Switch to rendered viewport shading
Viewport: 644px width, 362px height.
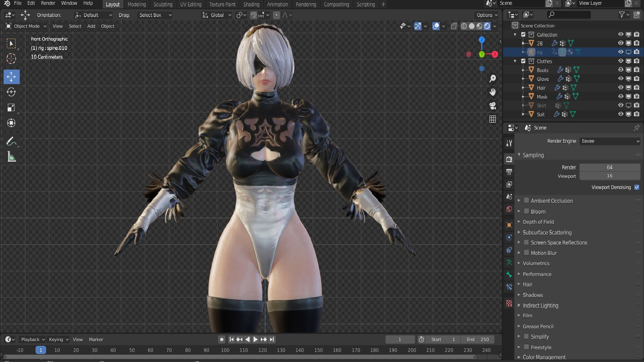click(x=487, y=26)
